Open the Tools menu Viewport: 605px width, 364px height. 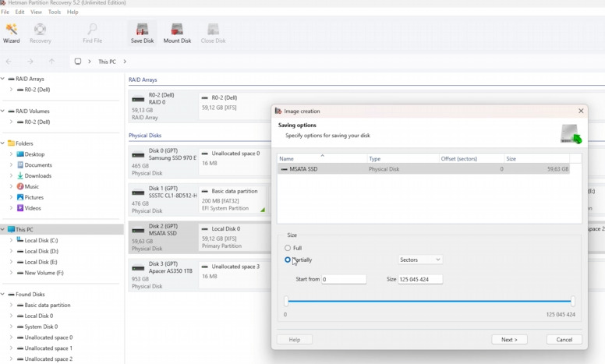55,12
